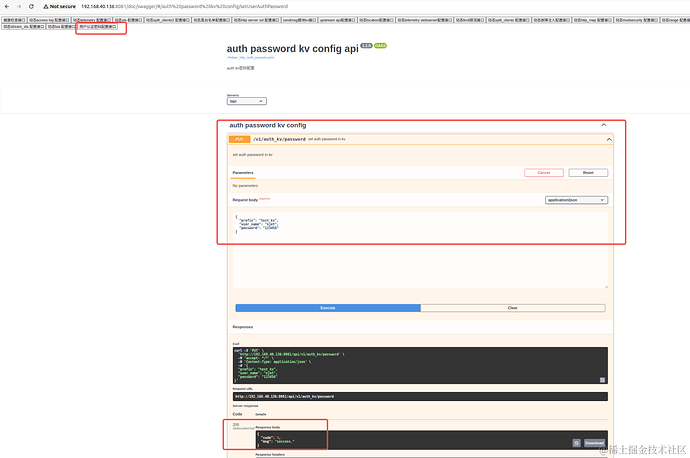Download the response with the Download button
Viewport: 690px width, 458px height.
click(x=594, y=442)
